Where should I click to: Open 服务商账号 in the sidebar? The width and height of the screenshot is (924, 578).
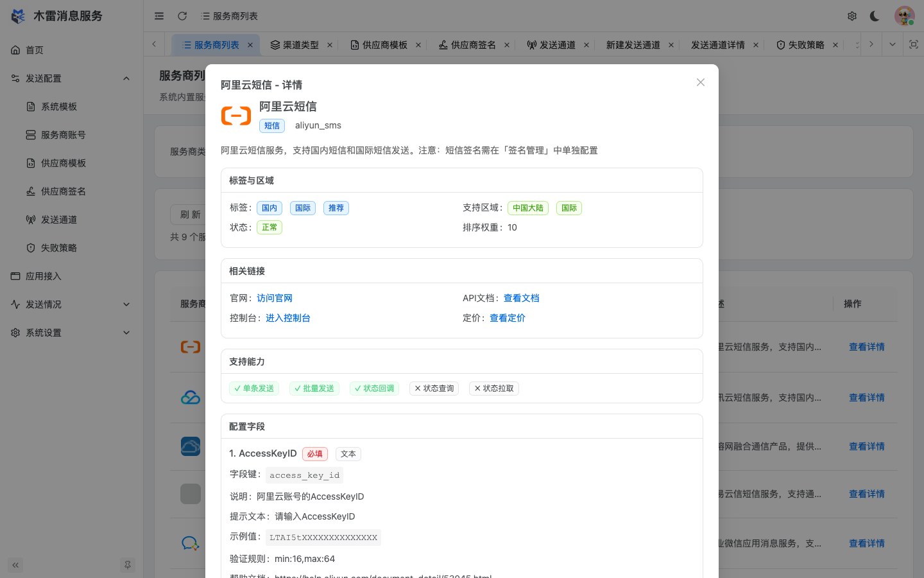[72, 135]
